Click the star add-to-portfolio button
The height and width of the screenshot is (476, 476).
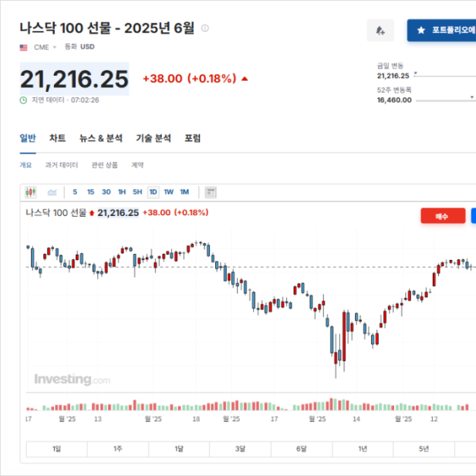pyautogui.click(x=442, y=30)
